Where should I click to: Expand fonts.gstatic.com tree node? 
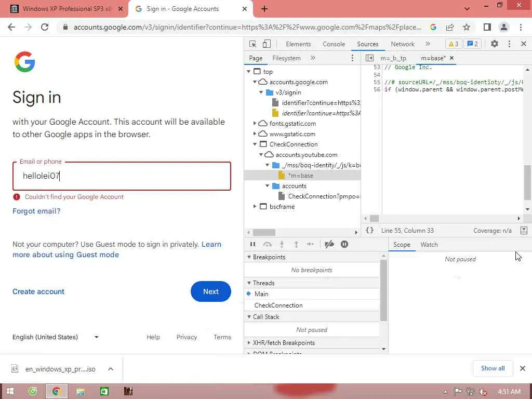coord(255,124)
